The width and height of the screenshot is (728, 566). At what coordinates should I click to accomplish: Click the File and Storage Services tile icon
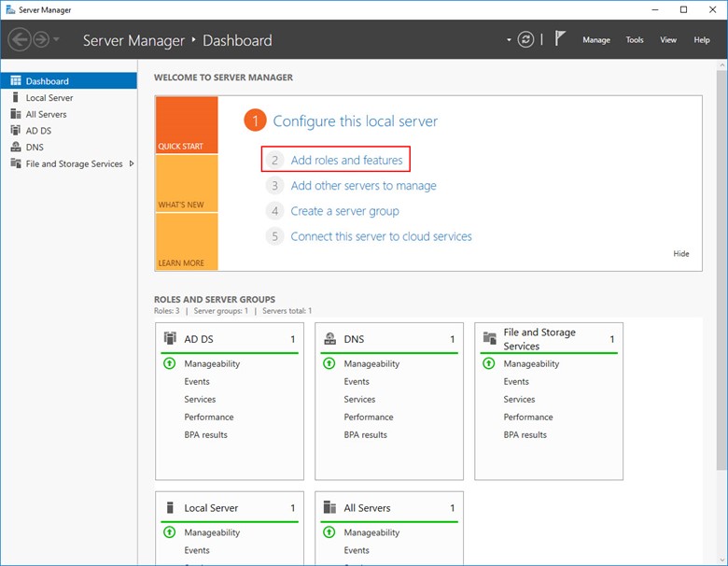click(490, 339)
